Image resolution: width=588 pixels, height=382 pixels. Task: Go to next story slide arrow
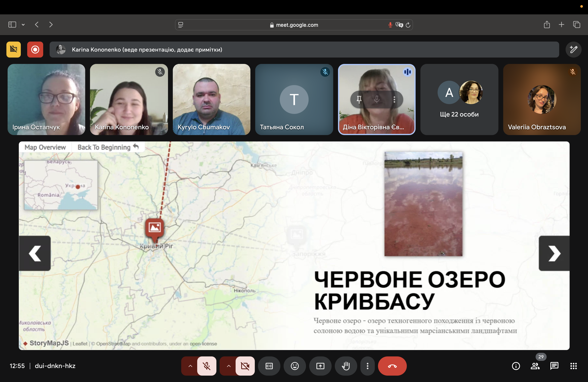(x=554, y=253)
